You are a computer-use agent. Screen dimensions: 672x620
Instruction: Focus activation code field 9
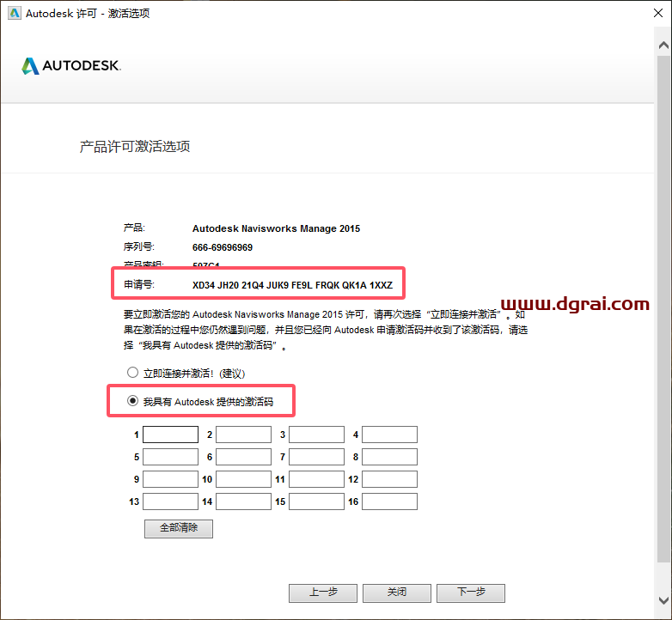(170, 479)
